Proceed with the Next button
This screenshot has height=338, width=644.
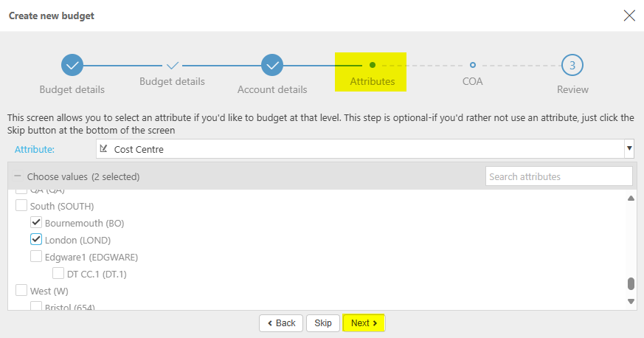(364, 323)
